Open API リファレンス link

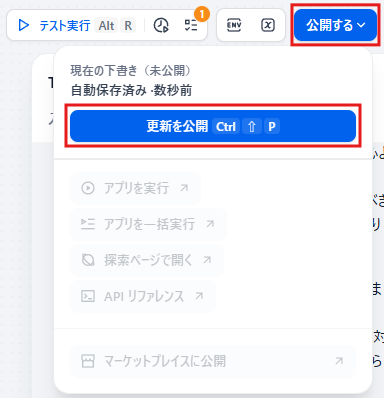143,296
